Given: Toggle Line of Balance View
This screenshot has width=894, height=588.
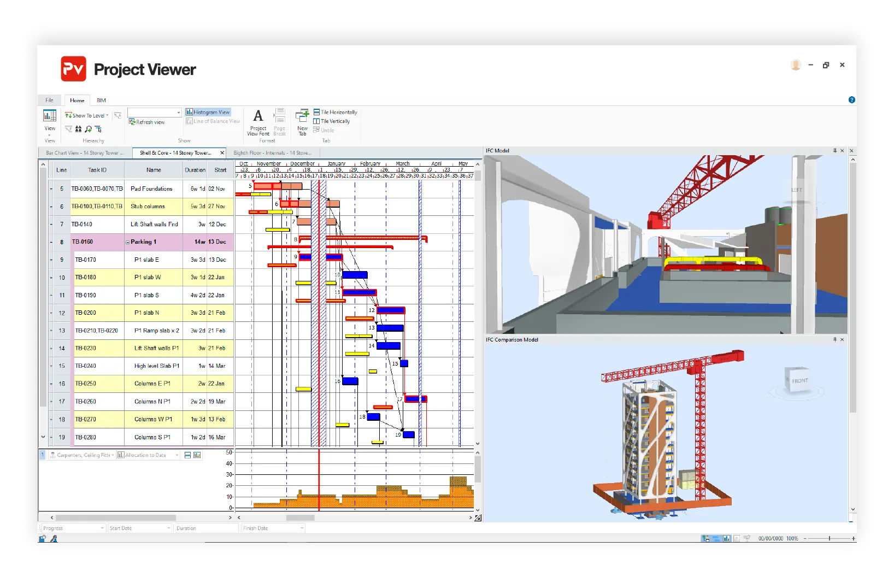Looking at the screenshot, I should [213, 121].
